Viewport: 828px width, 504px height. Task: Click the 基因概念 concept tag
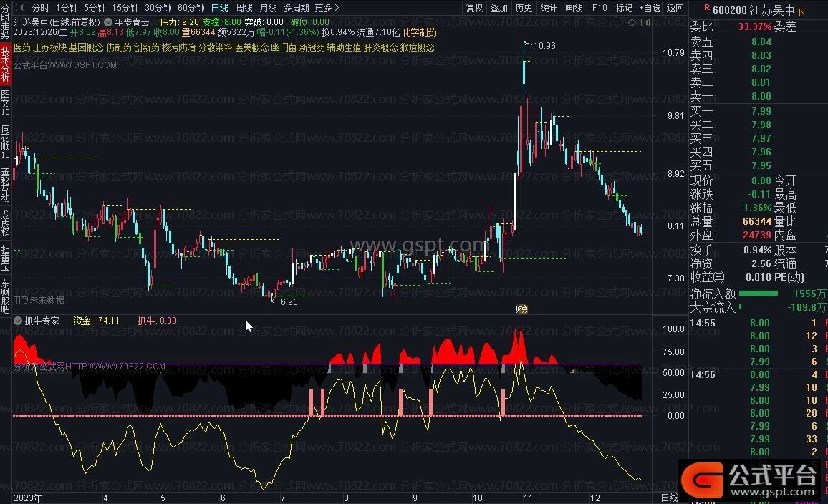pos(86,47)
